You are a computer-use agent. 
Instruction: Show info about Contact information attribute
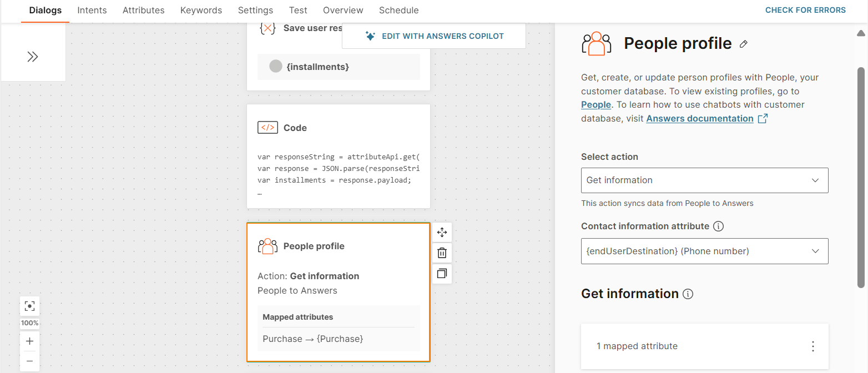[x=718, y=226]
